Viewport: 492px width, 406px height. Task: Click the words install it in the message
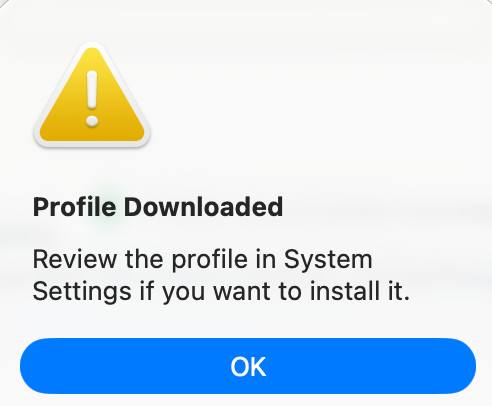pyautogui.click(x=360, y=291)
